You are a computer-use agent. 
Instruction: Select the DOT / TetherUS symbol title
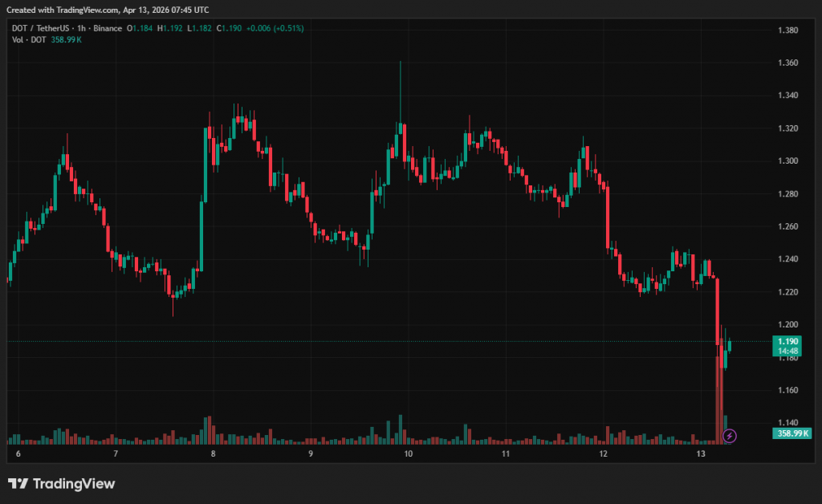tap(39, 29)
